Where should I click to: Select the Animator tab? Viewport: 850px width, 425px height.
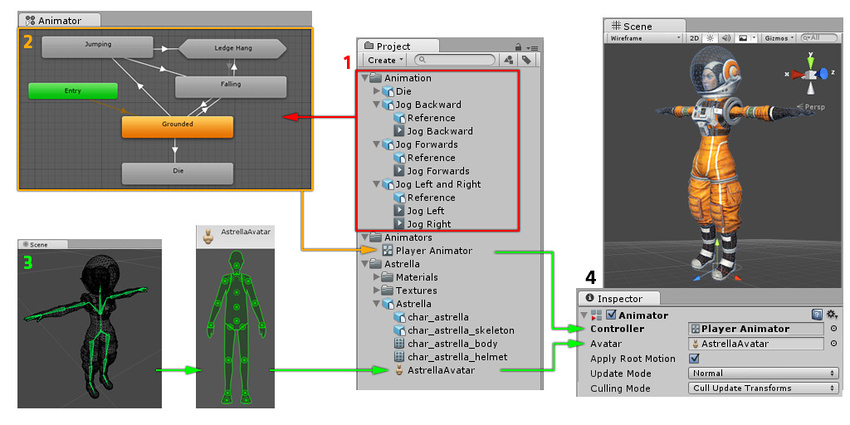(x=50, y=19)
